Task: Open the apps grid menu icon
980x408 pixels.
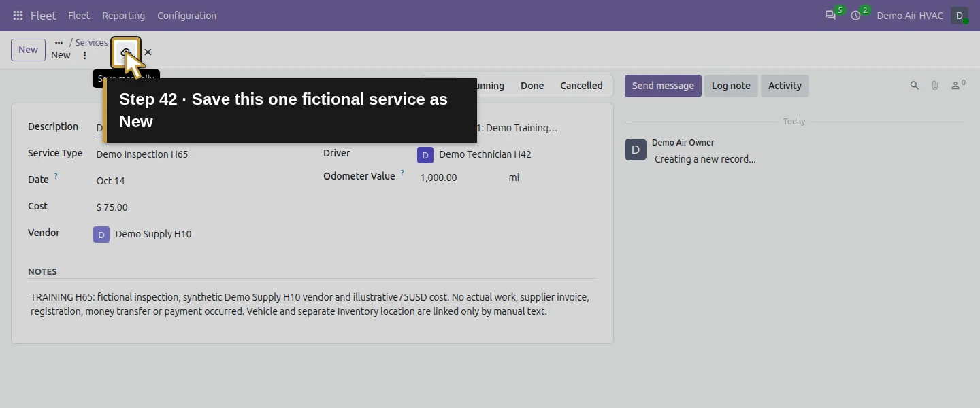Action: click(18, 16)
